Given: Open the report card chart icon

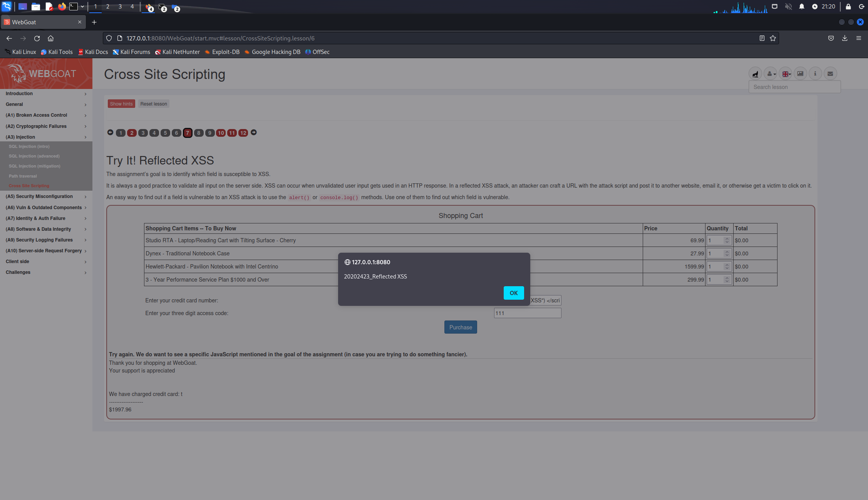Looking at the screenshot, I should pyautogui.click(x=800, y=74).
